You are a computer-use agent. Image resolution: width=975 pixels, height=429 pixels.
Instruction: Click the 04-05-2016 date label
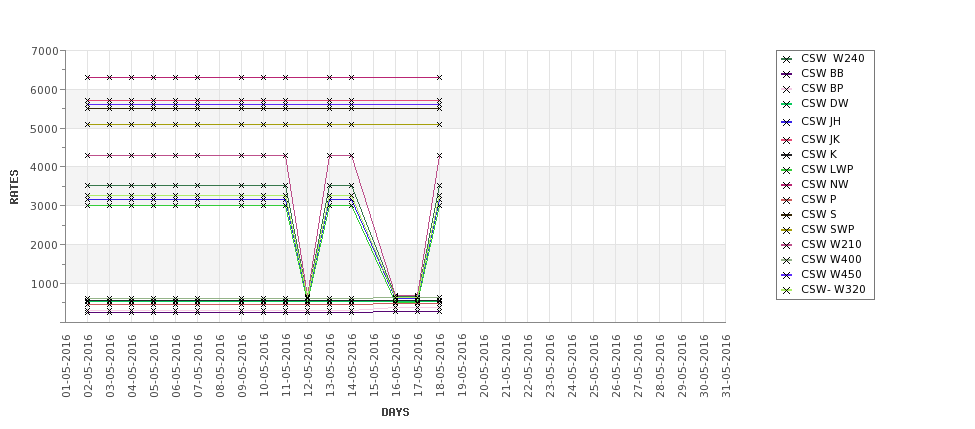pos(132,366)
